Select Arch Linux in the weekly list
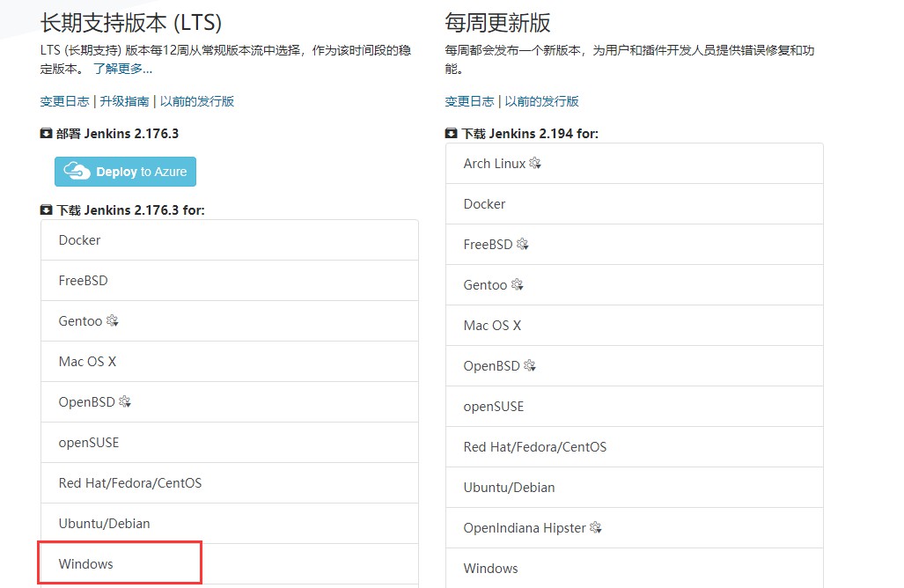This screenshot has height=588, width=904. coord(634,164)
